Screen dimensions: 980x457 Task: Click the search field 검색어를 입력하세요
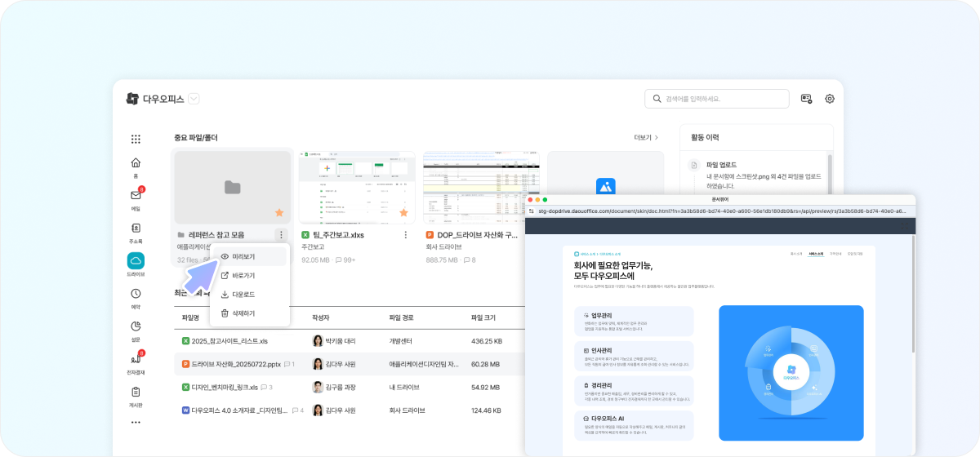click(x=717, y=99)
